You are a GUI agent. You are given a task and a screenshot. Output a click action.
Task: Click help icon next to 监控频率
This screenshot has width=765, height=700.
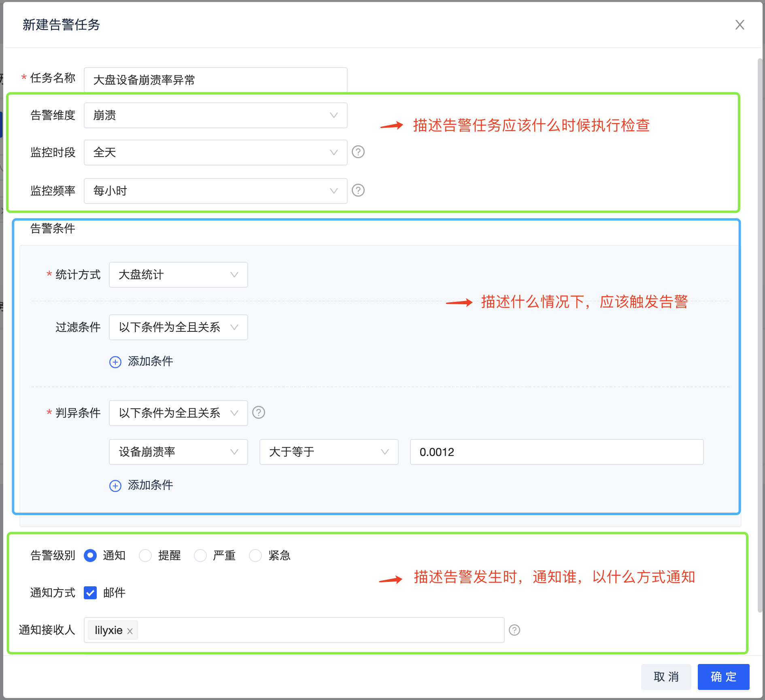coord(358,190)
